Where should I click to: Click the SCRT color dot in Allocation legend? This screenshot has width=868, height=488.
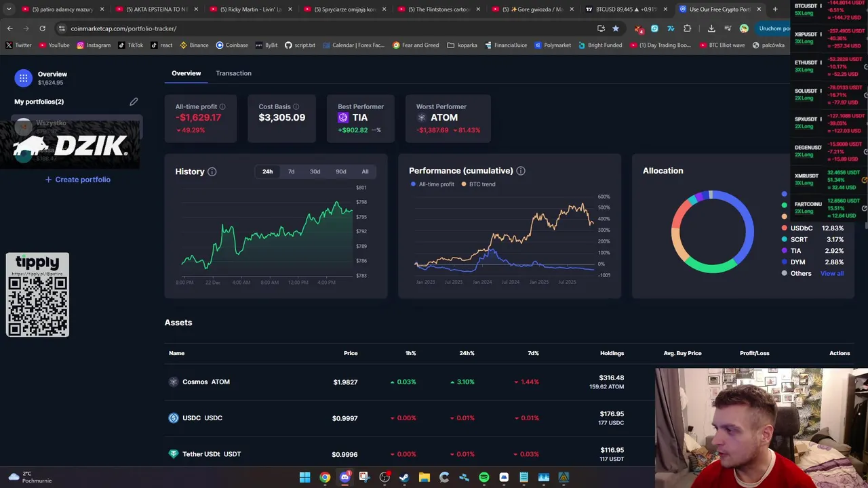pos(785,239)
